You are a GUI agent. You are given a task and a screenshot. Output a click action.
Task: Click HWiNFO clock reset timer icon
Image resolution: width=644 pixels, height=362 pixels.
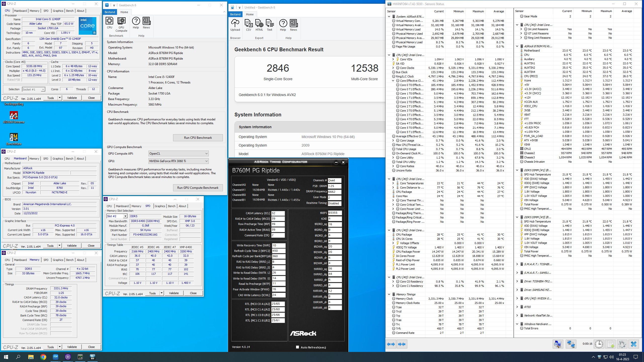pyautogui.click(x=599, y=344)
